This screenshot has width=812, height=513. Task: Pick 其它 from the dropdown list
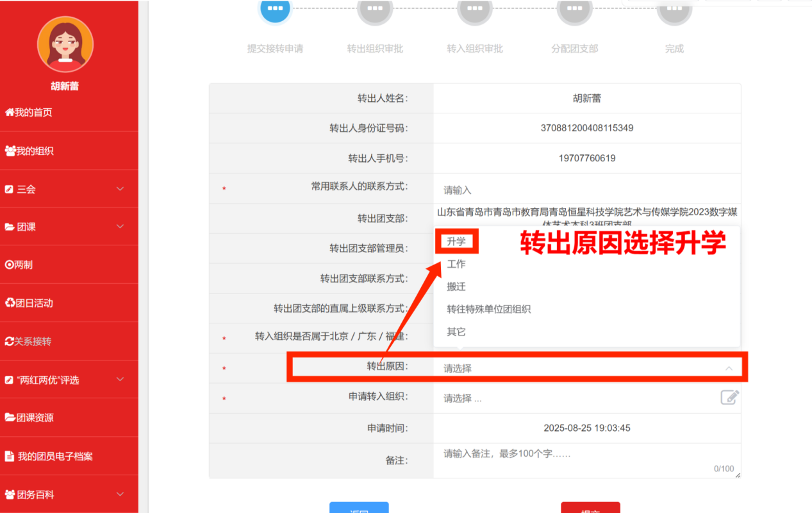456,332
